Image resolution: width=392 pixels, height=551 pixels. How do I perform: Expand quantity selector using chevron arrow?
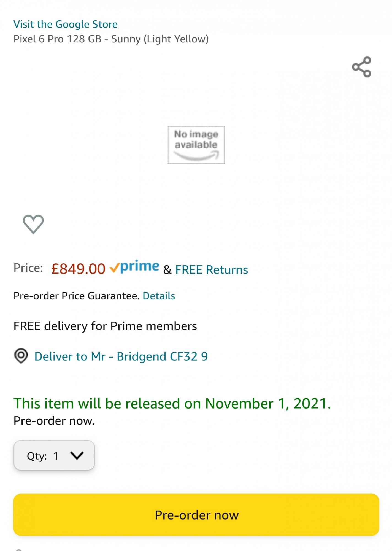(x=77, y=455)
